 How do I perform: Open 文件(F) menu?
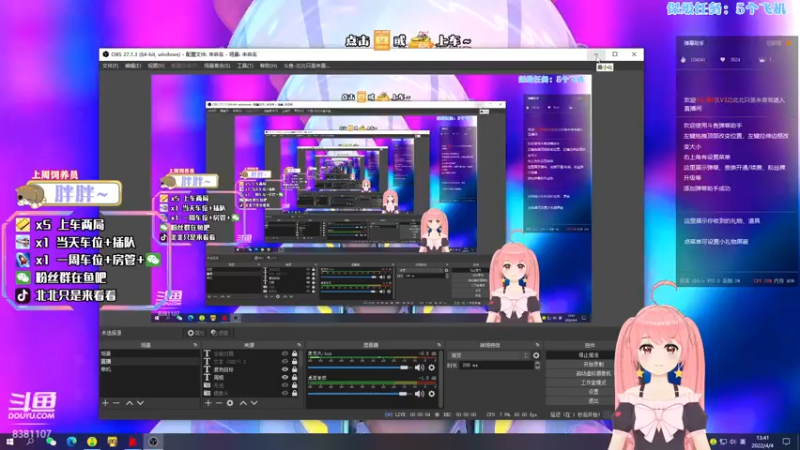(110, 66)
